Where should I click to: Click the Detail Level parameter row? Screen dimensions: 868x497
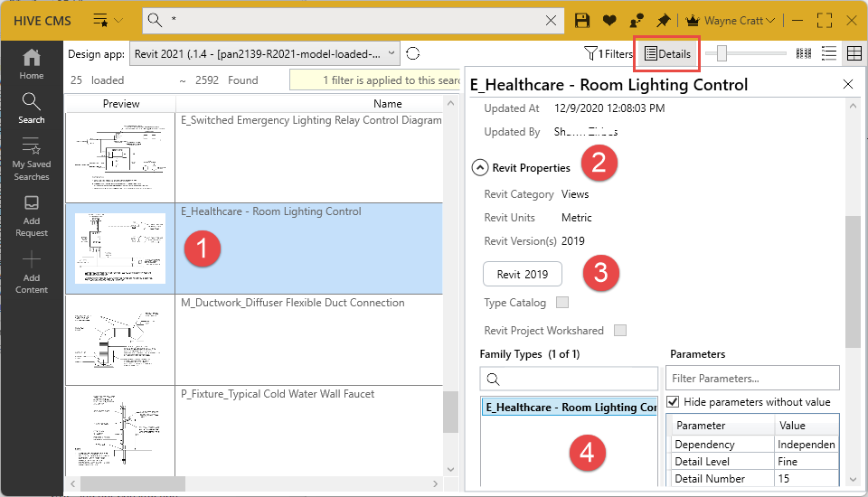(x=754, y=462)
